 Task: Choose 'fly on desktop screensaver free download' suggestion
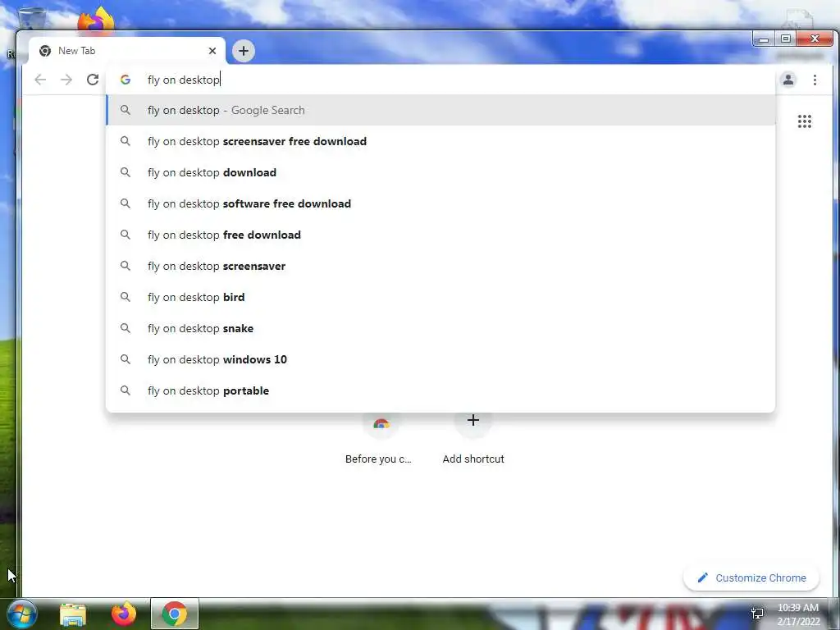point(441,141)
